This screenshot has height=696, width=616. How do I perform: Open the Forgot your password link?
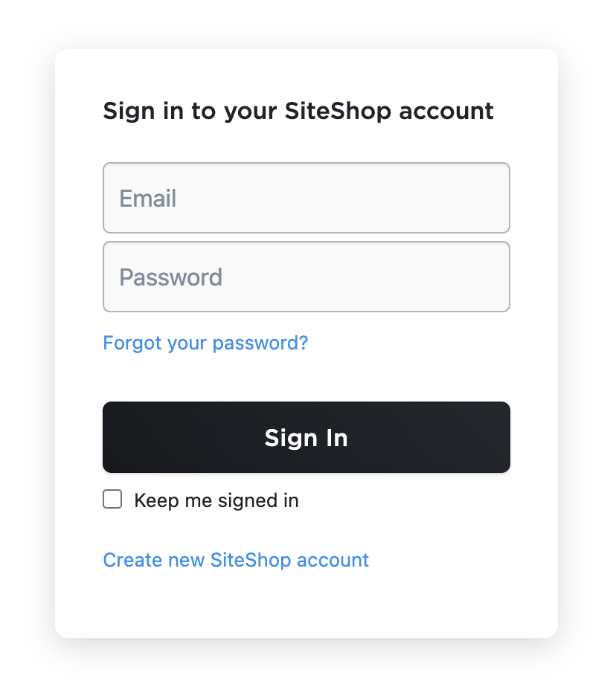pos(205,343)
